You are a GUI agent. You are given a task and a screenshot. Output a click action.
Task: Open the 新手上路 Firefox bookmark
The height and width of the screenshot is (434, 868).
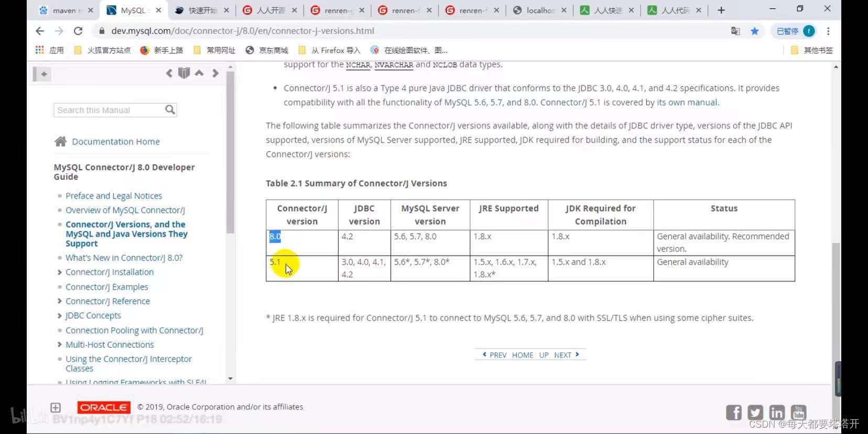(x=161, y=50)
